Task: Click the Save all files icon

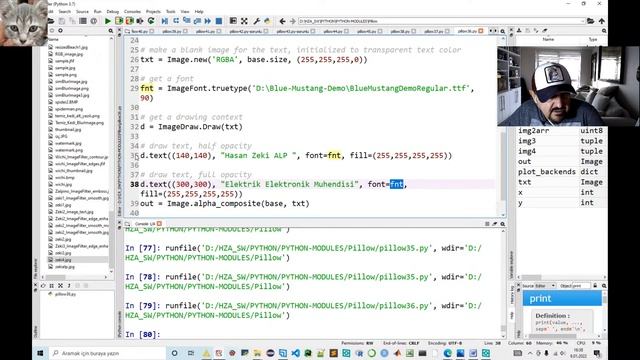Action: point(72,21)
